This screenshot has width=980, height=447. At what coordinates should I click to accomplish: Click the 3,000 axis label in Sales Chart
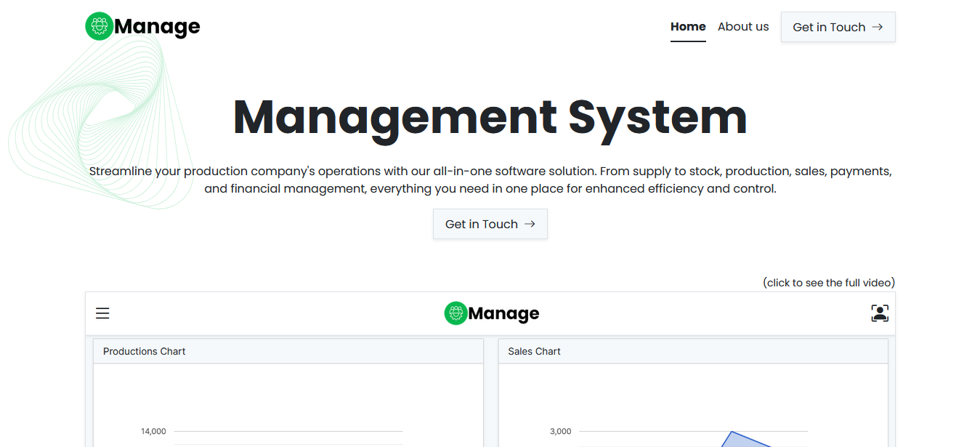click(560, 431)
